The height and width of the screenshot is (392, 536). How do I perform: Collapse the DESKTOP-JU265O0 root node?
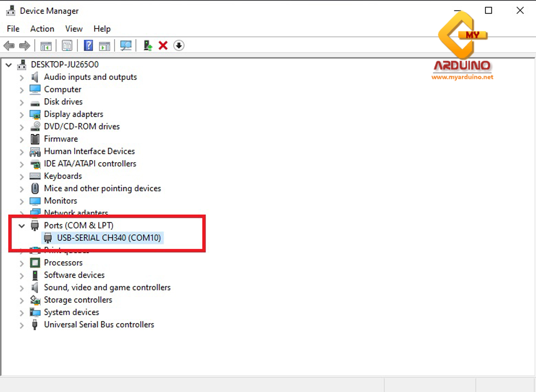click(x=9, y=65)
